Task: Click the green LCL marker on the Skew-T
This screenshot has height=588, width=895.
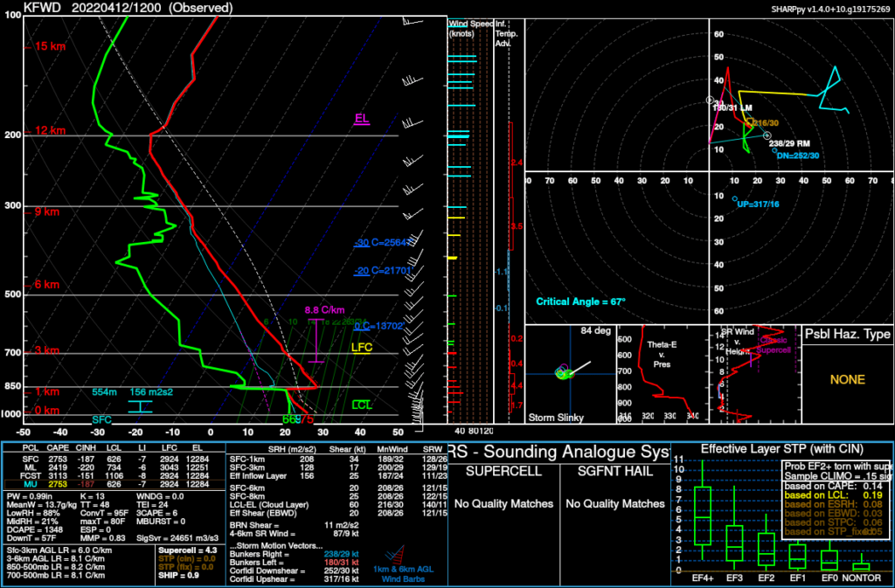Action: [x=362, y=405]
